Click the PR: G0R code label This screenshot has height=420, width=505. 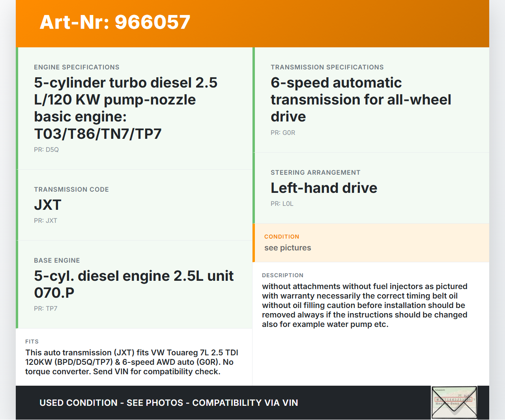[282, 133]
